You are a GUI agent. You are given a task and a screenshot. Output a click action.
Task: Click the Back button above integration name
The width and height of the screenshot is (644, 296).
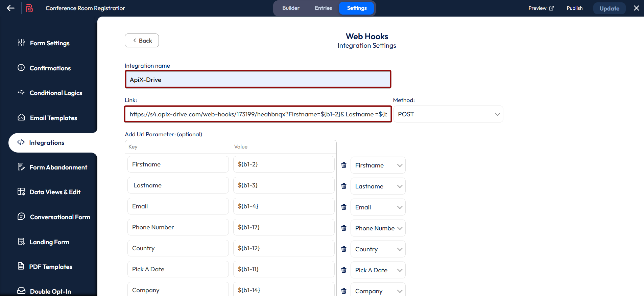(x=142, y=41)
